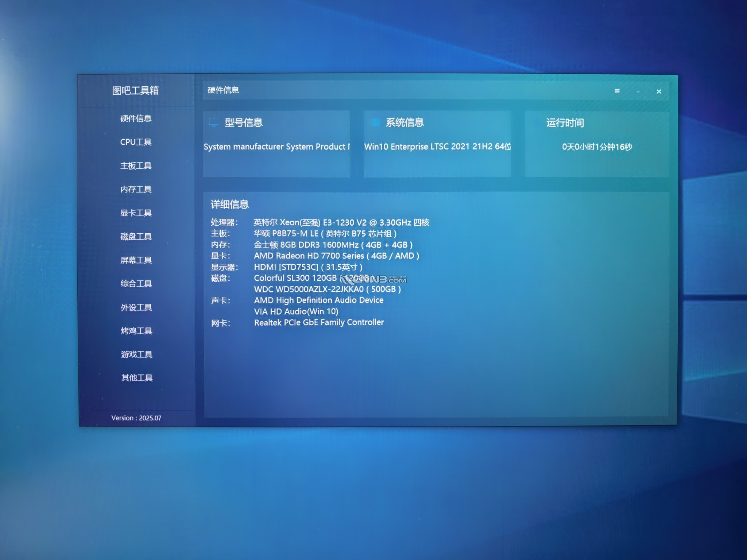Minimize the 图吧工具箱 window
Image resolution: width=747 pixels, height=560 pixels.
point(638,92)
